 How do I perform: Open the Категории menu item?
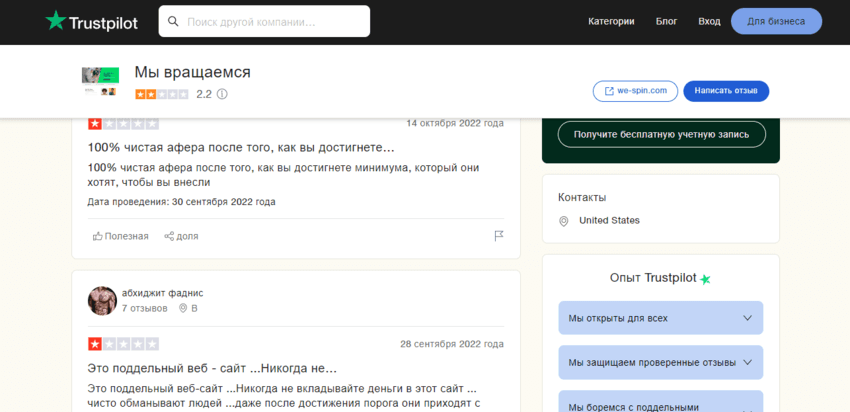[611, 21]
